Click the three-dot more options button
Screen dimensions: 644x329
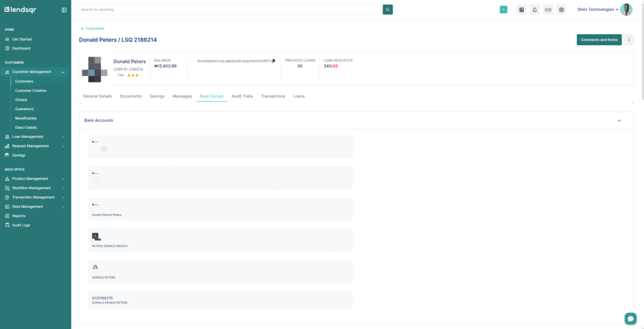(x=629, y=40)
